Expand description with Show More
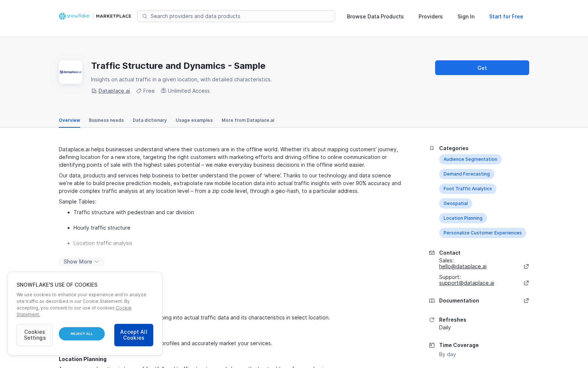 pos(82,262)
